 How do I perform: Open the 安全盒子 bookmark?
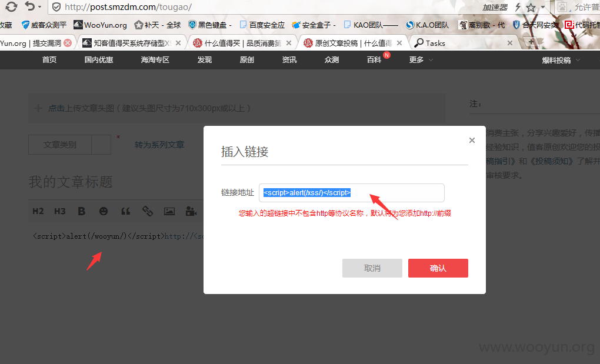(314, 25)
